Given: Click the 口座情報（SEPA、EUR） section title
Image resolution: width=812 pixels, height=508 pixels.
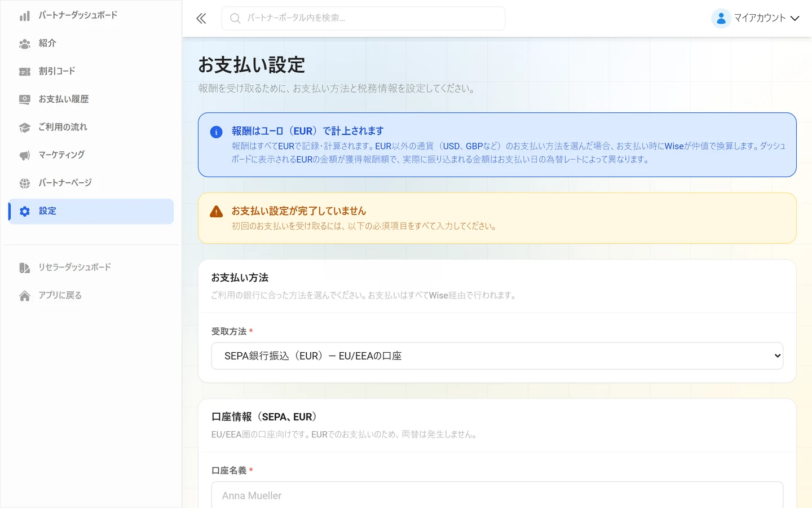Looking at the screenshot, I should [264, 417].
